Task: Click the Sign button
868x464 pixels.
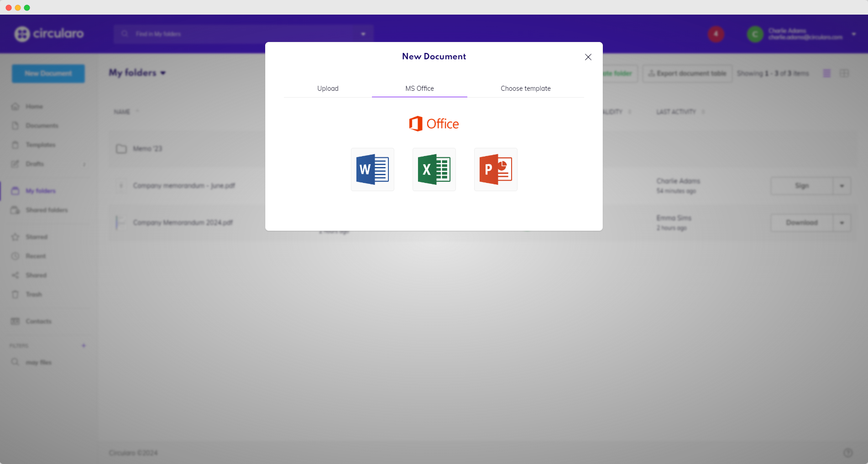Action: [802, 186]
